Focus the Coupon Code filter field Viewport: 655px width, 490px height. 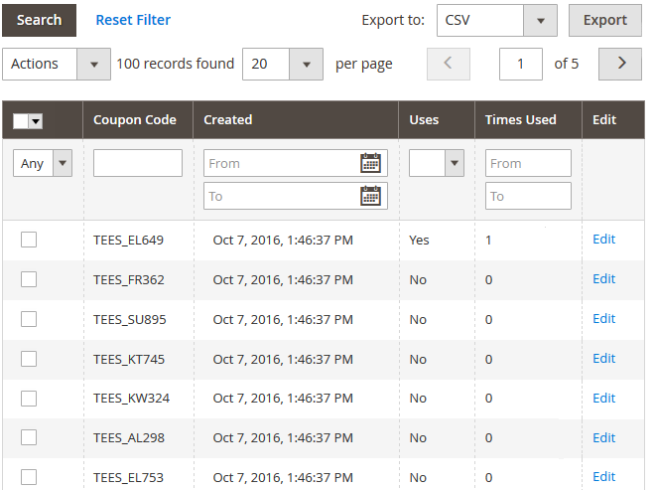coord(138,163)
